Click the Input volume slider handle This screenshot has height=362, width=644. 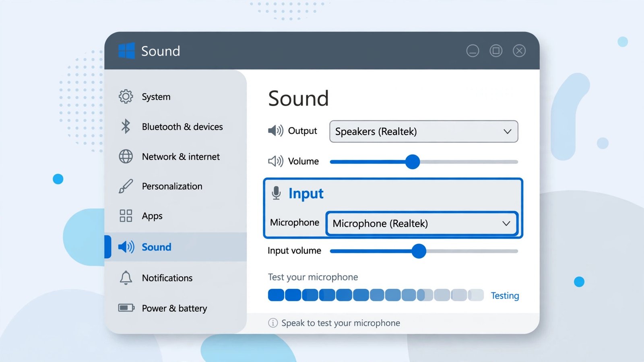(x=419, y=251)
